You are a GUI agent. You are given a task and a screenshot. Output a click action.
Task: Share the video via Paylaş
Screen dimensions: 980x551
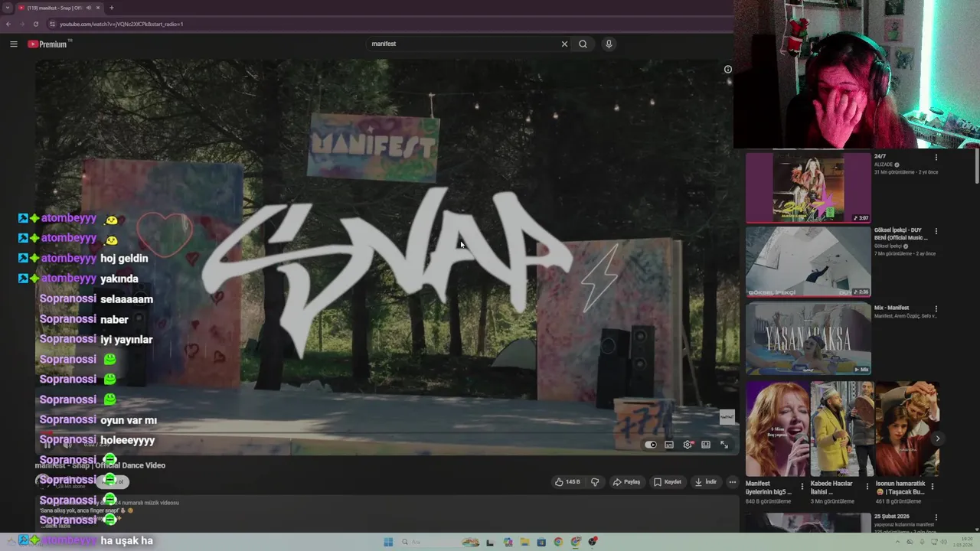[626, 482]
